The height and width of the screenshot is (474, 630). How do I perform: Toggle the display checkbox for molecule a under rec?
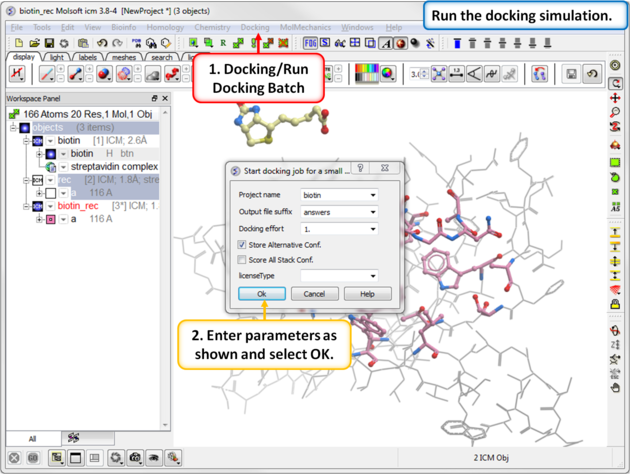point(51,192)
